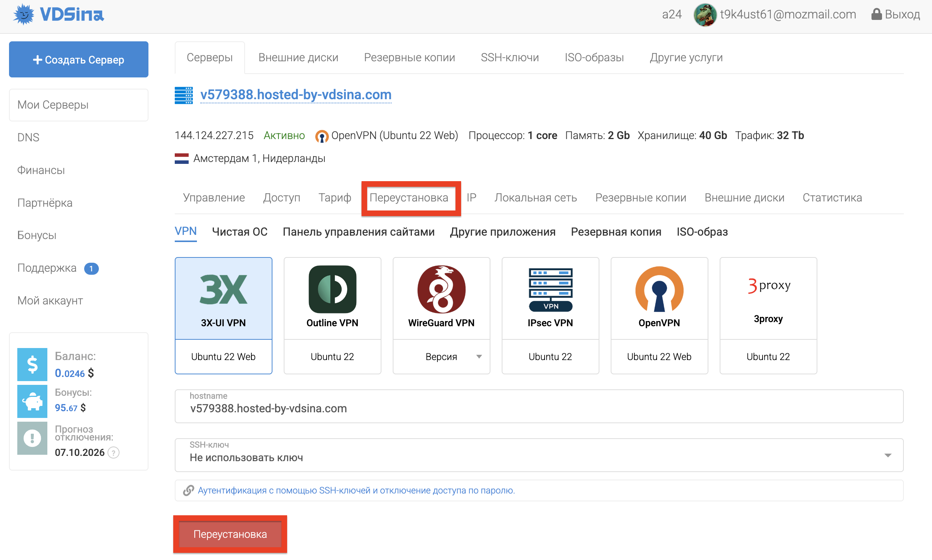The height and width of the screenshot is (560, 932).
Task: Open Поддержка in the sidebar
Action: pyautogui.click(x=47, y=268)
